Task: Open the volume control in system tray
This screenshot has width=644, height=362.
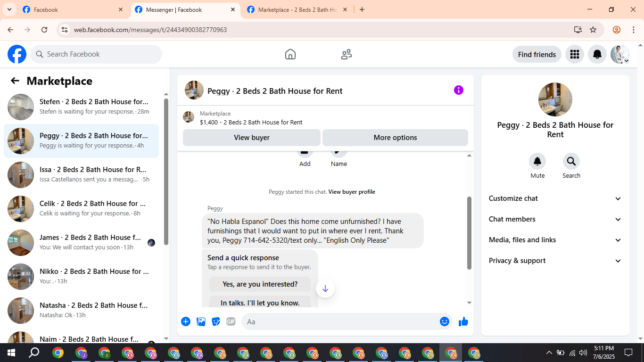Action: coord(583,353)
